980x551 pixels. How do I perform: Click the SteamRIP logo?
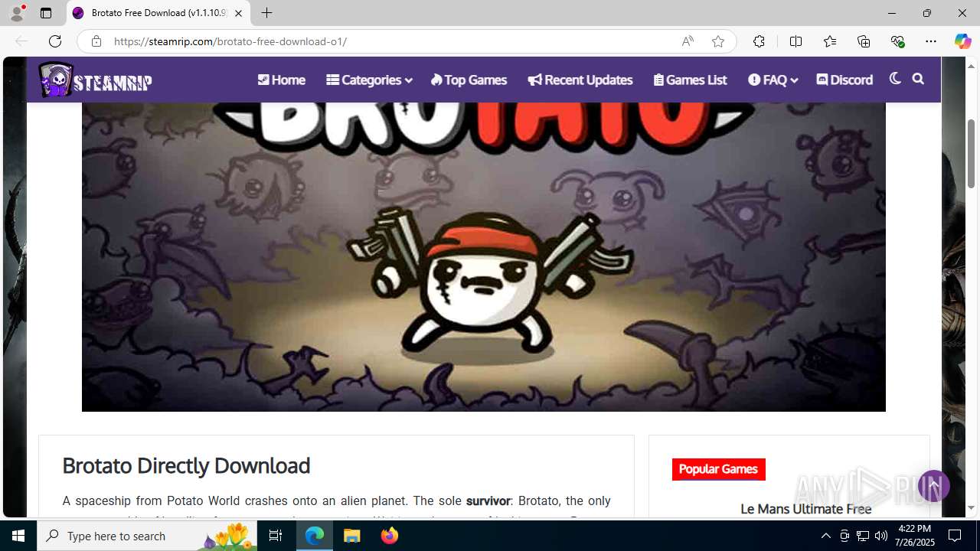pos(96,80)
